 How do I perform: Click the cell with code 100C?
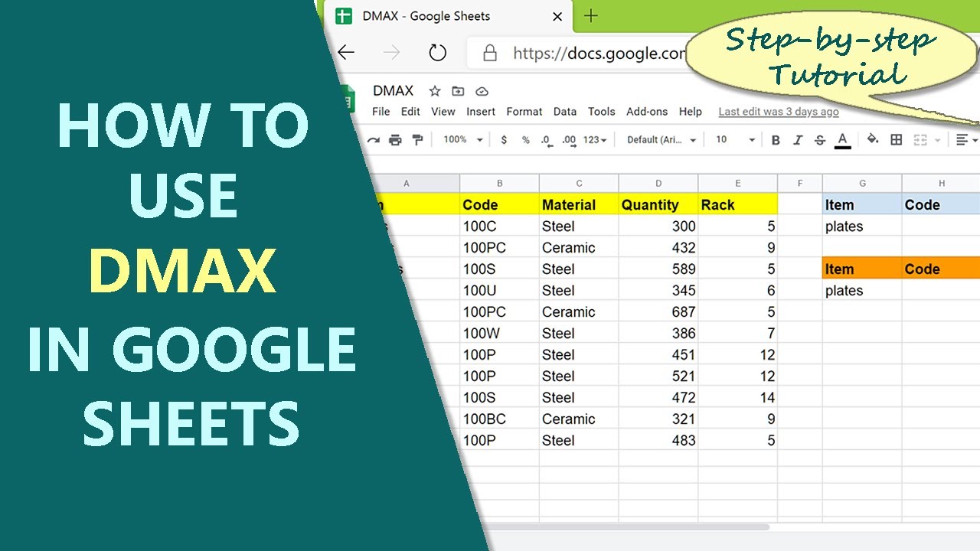(x=500, y=226)
